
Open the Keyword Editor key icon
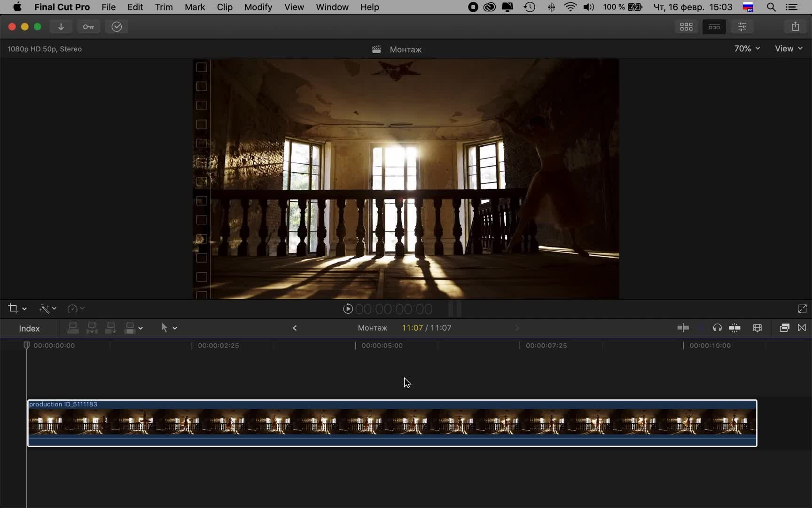point(88,27)
